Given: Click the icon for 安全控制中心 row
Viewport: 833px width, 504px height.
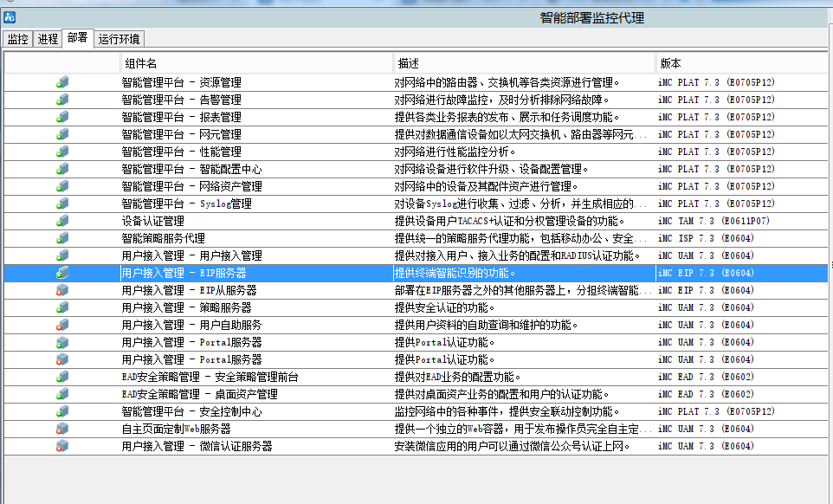Looking at the screenshot, I should tap(62, 411).
